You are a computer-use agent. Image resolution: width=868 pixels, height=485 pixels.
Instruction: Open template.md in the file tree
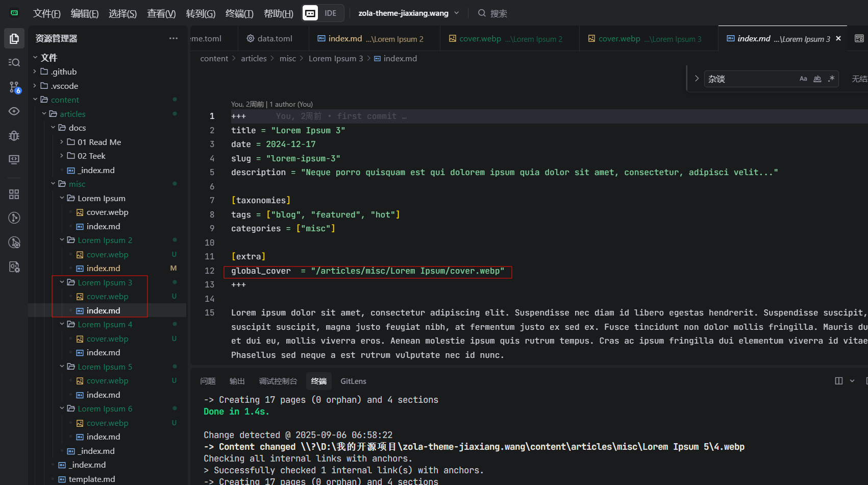pyautogui.click(x=92, y=479)
